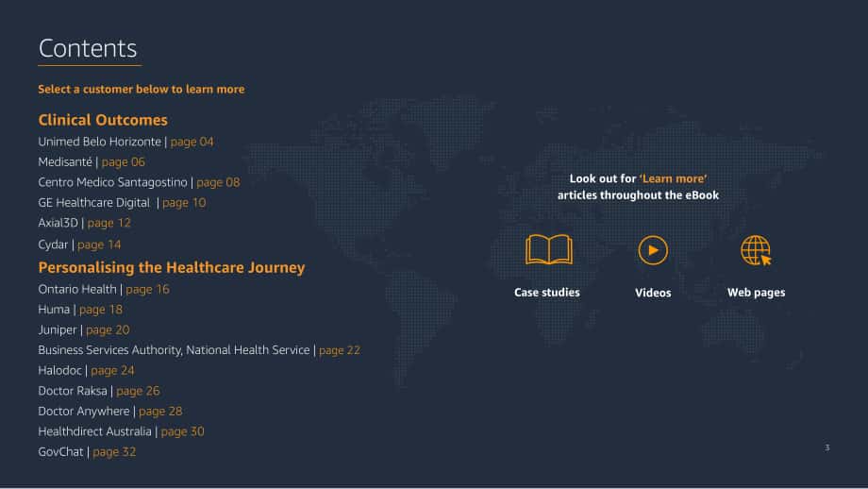The height and width of the screenshot is (489, 868).
Task: Click the Case studies label
Action: click(547, 293)
